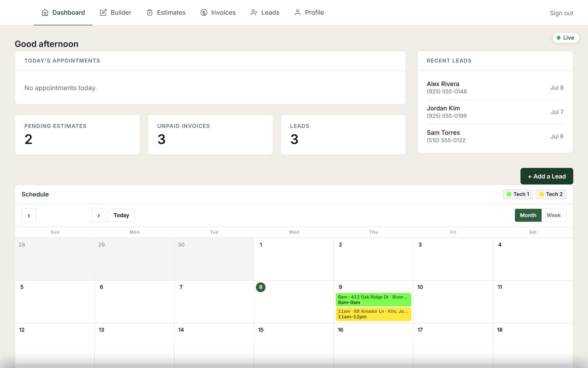Go to the Builder tab label
This screenshot has width=588, height=368.
pos(121,12)
